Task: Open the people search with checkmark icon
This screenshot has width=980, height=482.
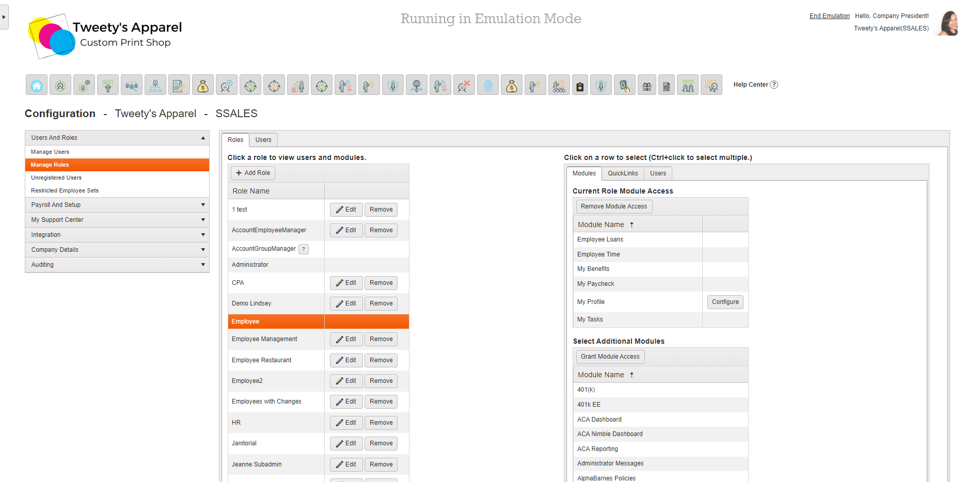Action: click(x=132, y=85)
